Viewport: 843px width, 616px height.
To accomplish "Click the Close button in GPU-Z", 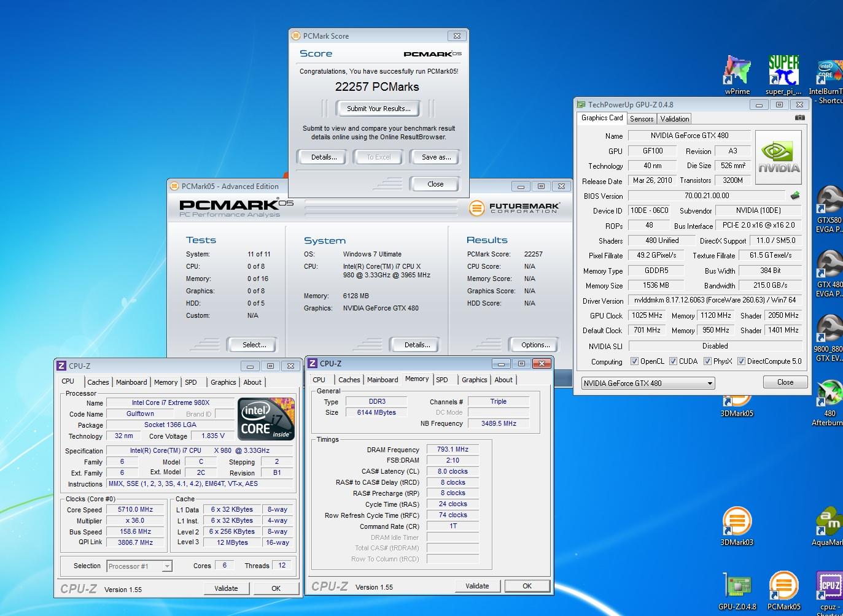I will point(785,382).
